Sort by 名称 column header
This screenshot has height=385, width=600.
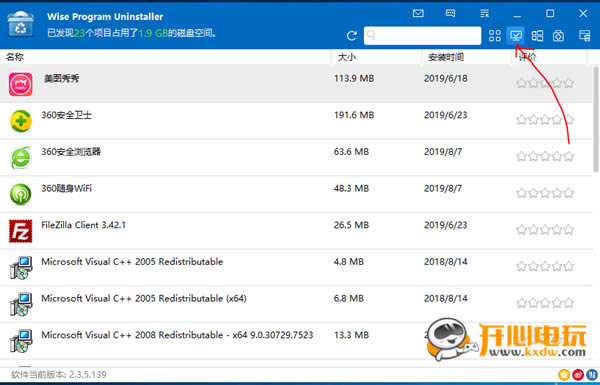point(15,57)
